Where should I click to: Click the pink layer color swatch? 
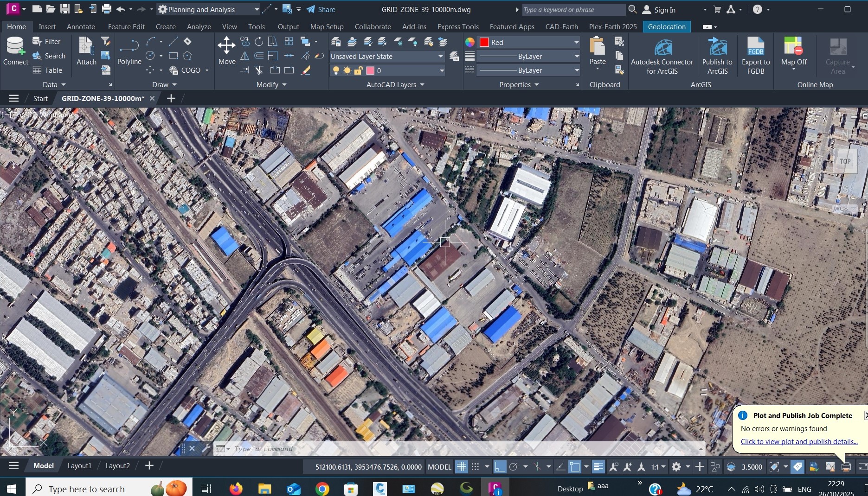[x=370, y=70]
